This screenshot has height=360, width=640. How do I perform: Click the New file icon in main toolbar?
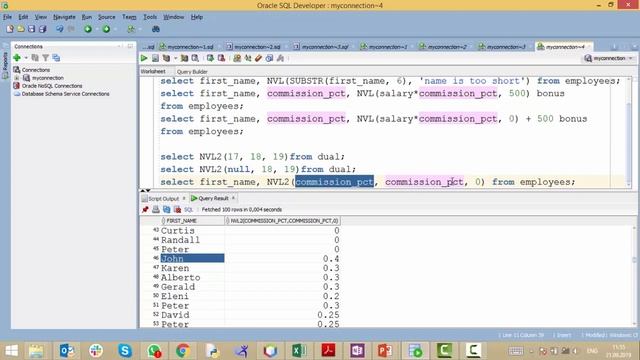[x=10, y=29]
